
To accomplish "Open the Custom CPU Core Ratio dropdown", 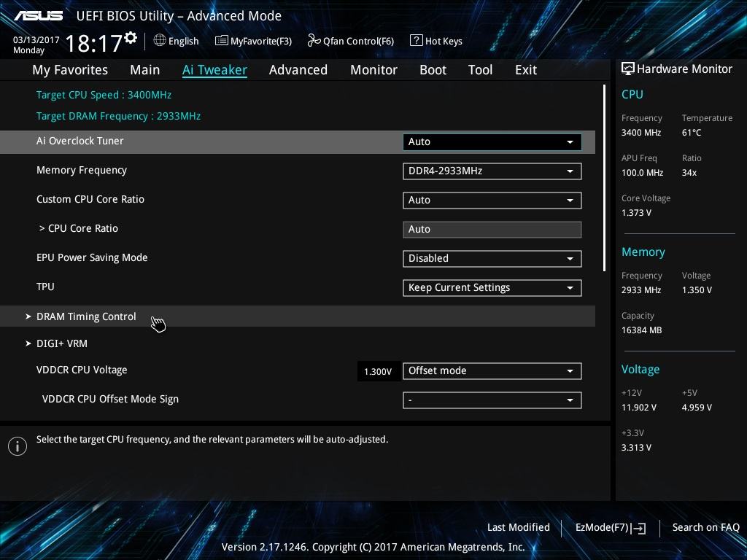I will point(492,200).
